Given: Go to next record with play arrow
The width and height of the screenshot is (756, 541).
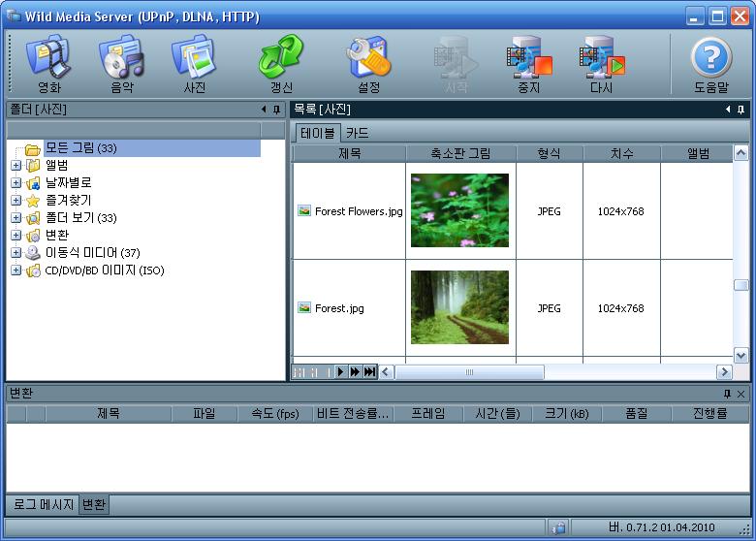Looking at the screenshot, I should click(341, 371).
